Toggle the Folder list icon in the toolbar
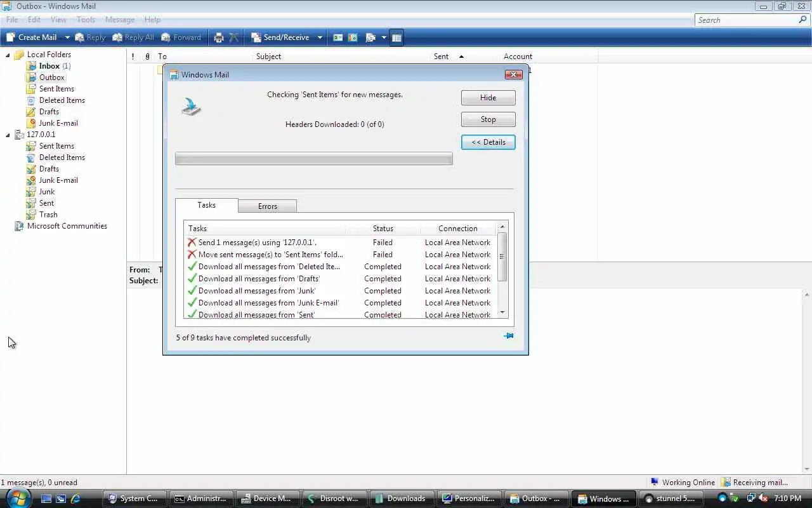This screenshot has width=812, height=508. click(x=396, y=37)
